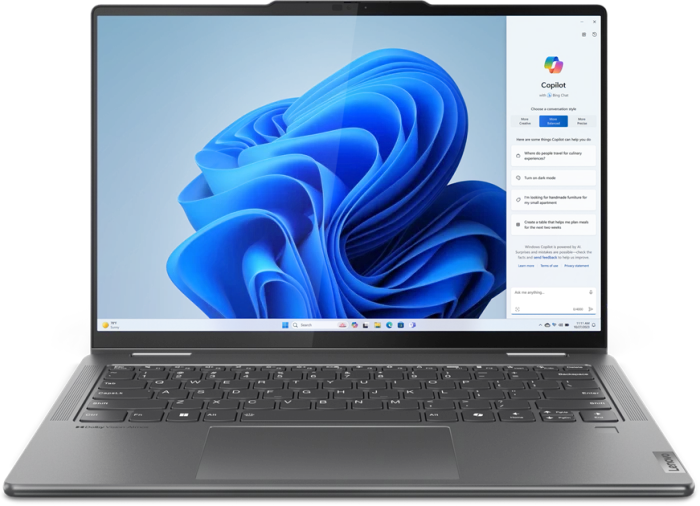Select More Balanced conversation style

tap(553, 121)
